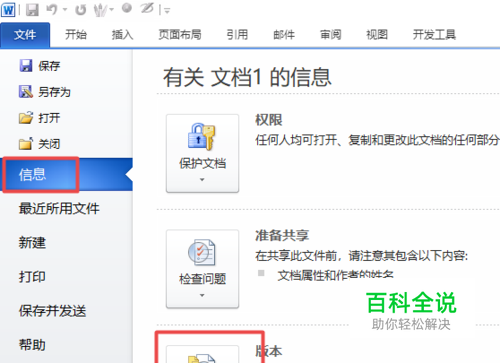Click the 准备共享 heading text
The width and height of the screenshot is (500, 363).
coord(282,236)
